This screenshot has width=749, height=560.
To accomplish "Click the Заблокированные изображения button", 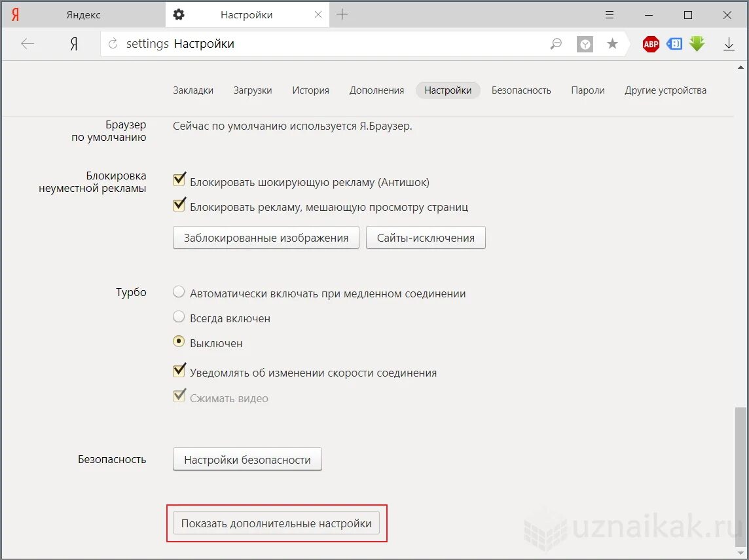I will tap(266, 238).
